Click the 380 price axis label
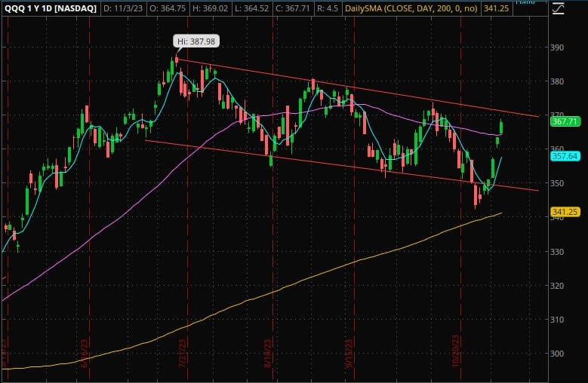 556,81
